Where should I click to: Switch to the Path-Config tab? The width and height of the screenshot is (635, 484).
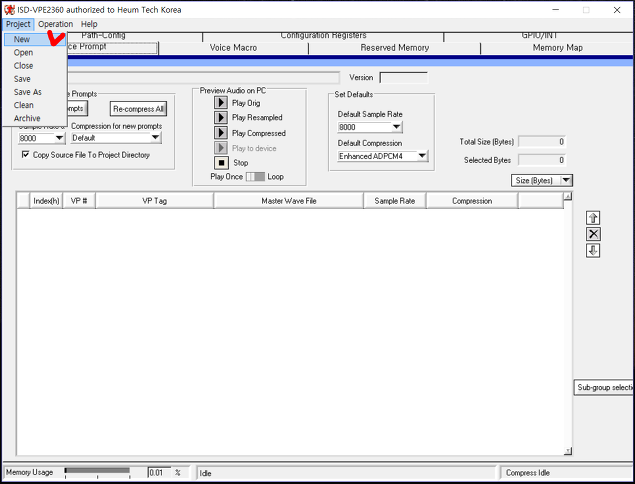134,36
